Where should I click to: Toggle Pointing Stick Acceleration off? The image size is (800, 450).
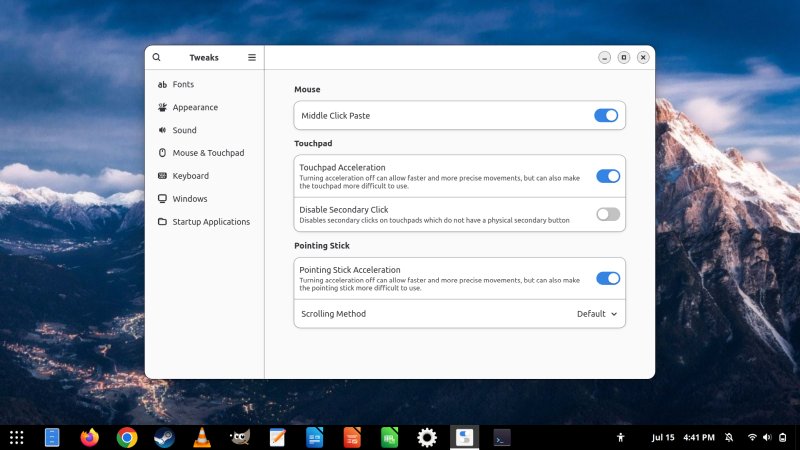pyautogui.click(x=608, y=279)
